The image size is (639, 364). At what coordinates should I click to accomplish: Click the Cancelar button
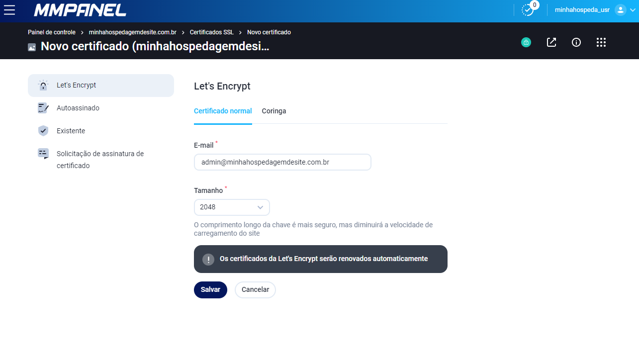(x=255, y=290)
